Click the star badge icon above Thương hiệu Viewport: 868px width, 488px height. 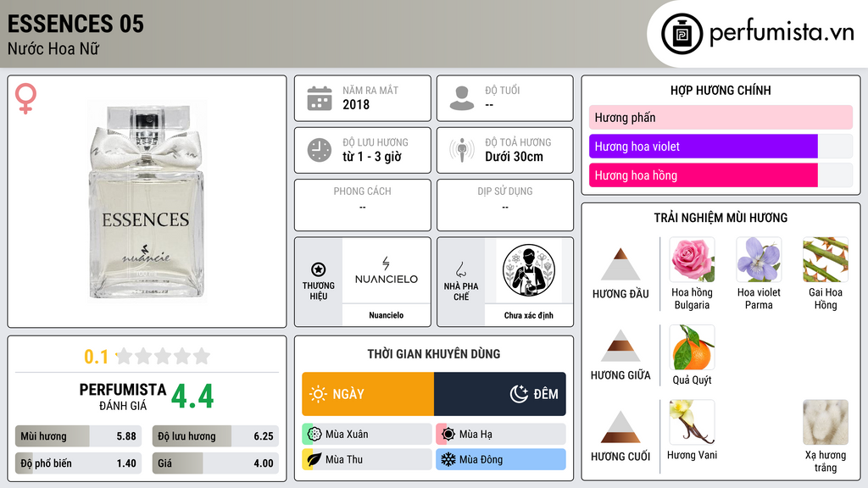tap(319, 269)
